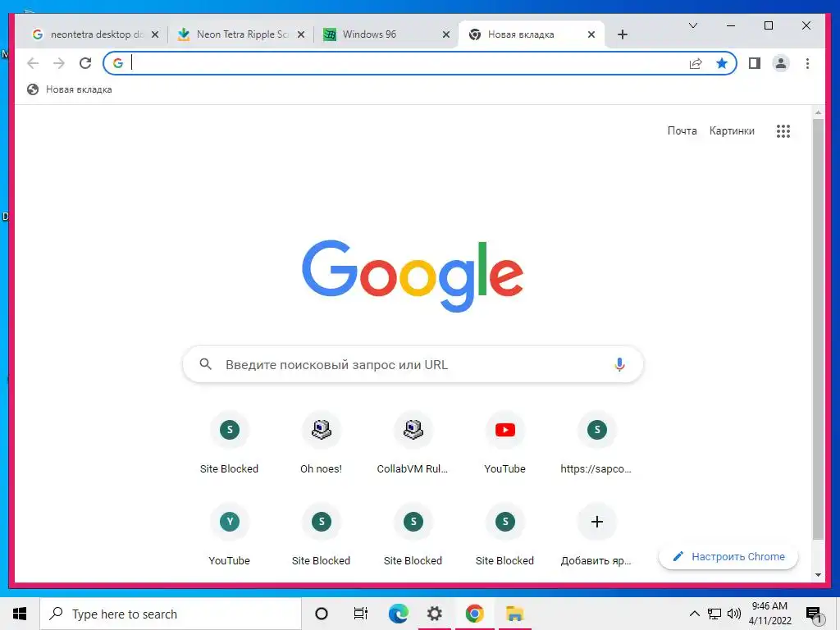Reload the page with the refresh icon
Screen dimensions: 840x630
(85, 63)
